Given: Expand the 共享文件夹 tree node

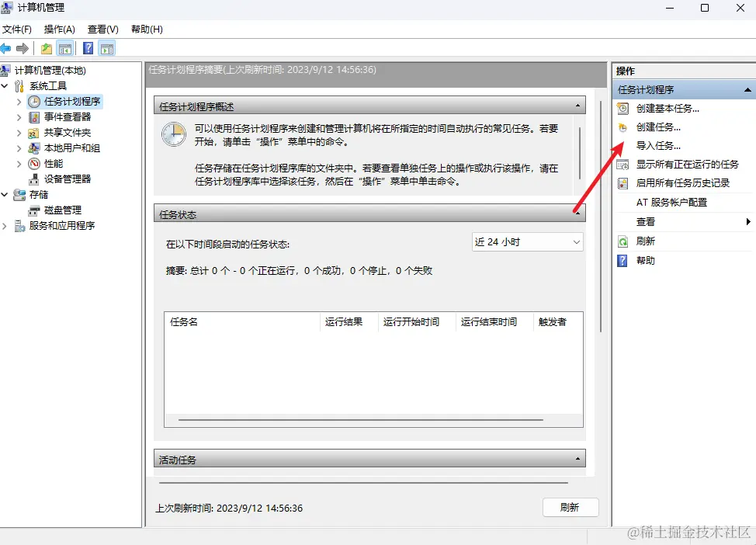Looking at the screenshot, I should 19,133.
